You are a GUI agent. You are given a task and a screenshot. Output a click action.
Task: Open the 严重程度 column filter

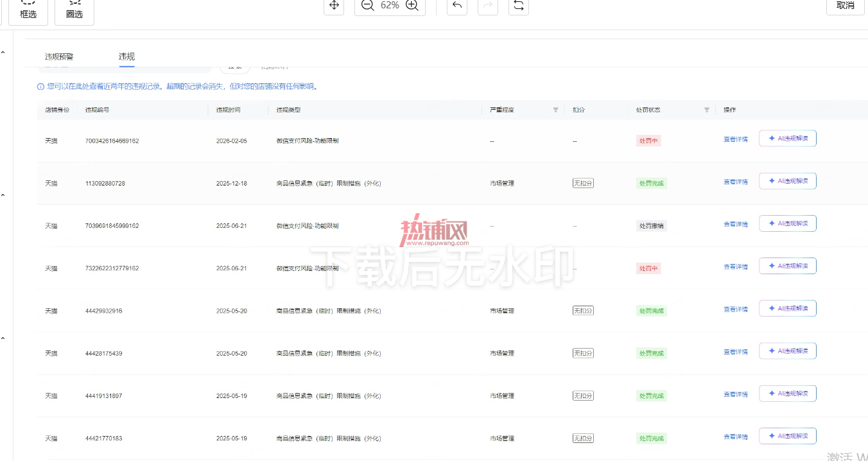click(x=556, y=110)
